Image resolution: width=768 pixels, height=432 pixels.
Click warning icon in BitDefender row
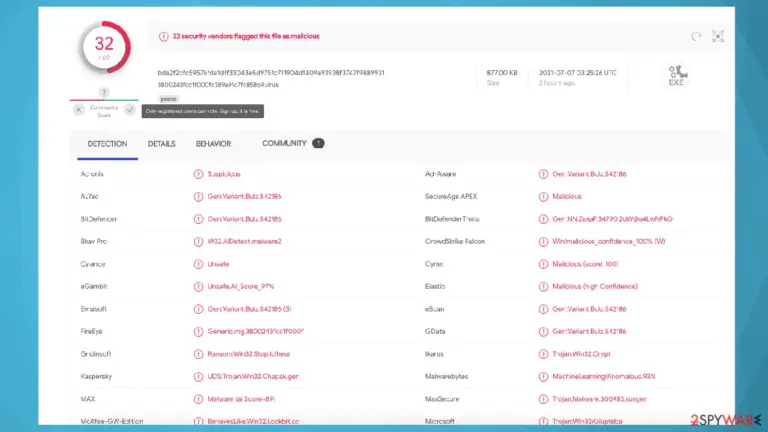(198, 219)
